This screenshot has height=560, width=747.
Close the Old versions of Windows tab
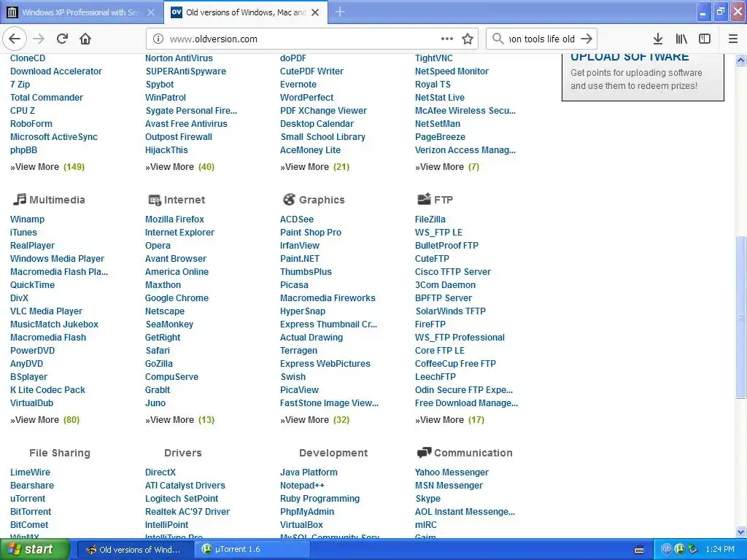[315, 12]
